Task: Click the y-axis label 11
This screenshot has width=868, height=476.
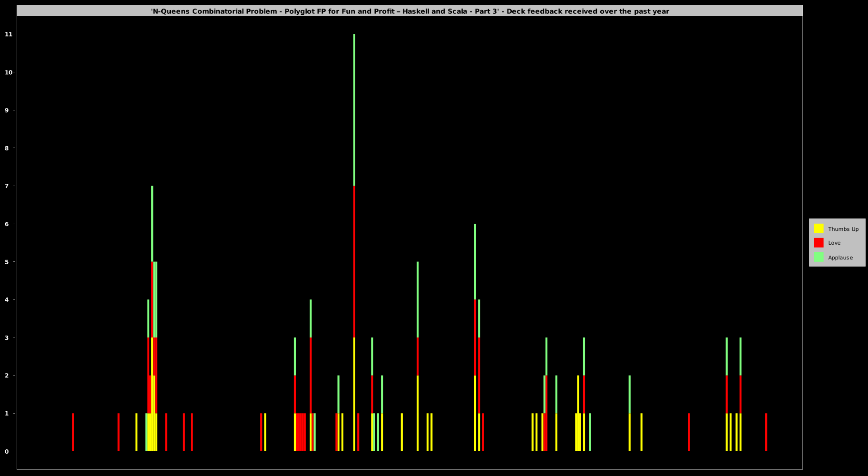Action: [9, 34]
